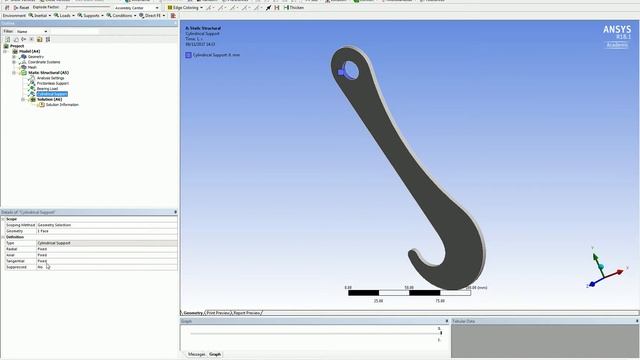Click the red X axis of triad
This screenshot has height=360, width=640.
coord(615,273)
